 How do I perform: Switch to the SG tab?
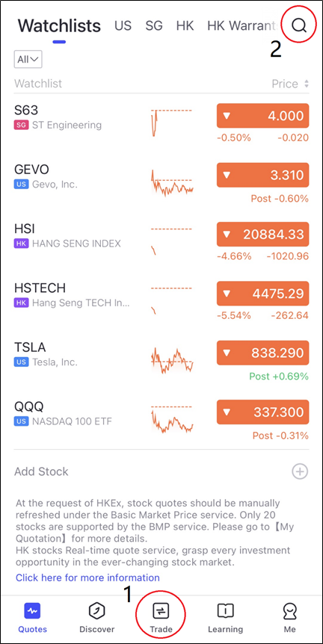tap(154, 25)
